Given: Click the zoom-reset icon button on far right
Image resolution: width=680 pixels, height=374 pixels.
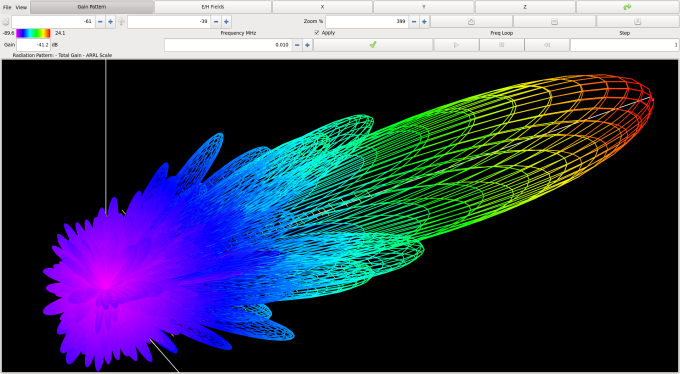Looking at the screenshot, I should (638, 22).
